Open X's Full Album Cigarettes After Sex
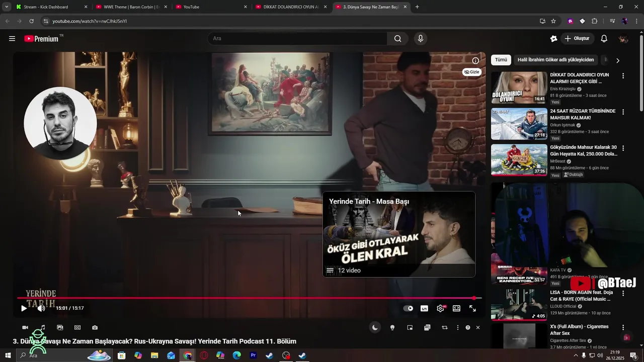The image size is (644, 362). click(x=579, y=330)
